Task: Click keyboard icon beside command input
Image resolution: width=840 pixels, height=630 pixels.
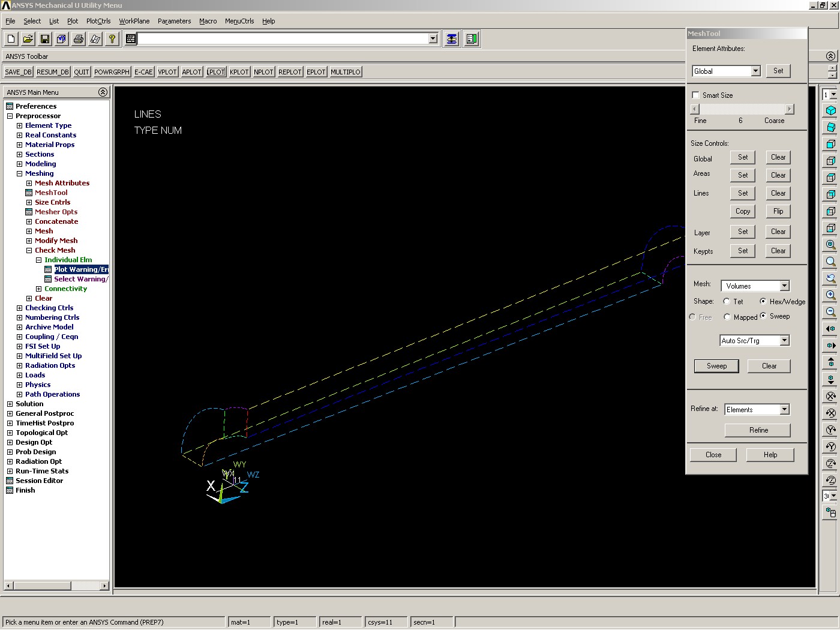Action: [x=131, y=39]
